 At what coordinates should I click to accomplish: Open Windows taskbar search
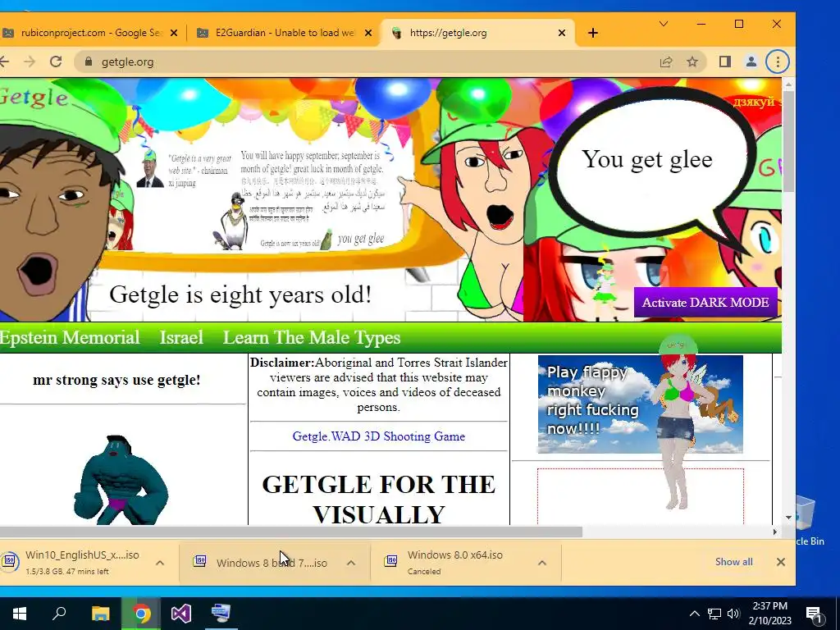coord(59,614)
